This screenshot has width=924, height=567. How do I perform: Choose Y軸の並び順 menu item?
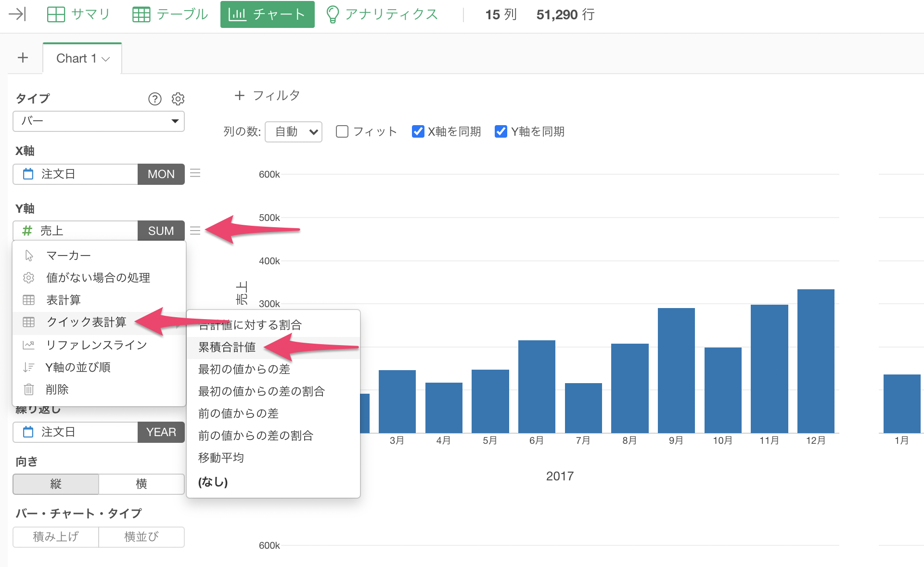point(99,367)
